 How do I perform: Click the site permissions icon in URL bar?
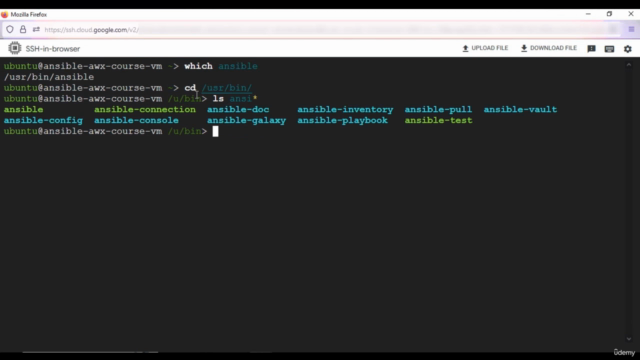point(36,29)
